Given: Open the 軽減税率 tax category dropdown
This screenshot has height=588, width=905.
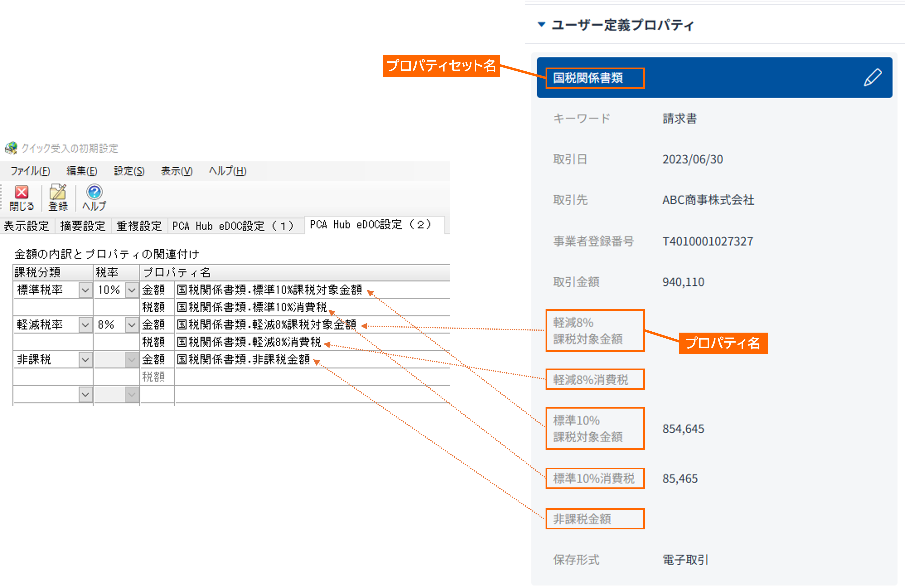Looking at the screenshot, I should point(86,325).
